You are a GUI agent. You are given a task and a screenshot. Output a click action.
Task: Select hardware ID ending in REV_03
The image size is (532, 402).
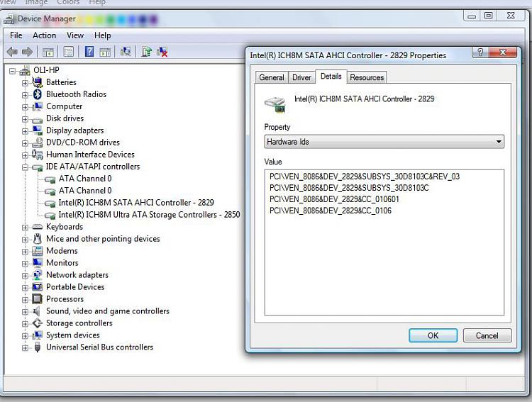pyautogui.click(x=365, y=177)
